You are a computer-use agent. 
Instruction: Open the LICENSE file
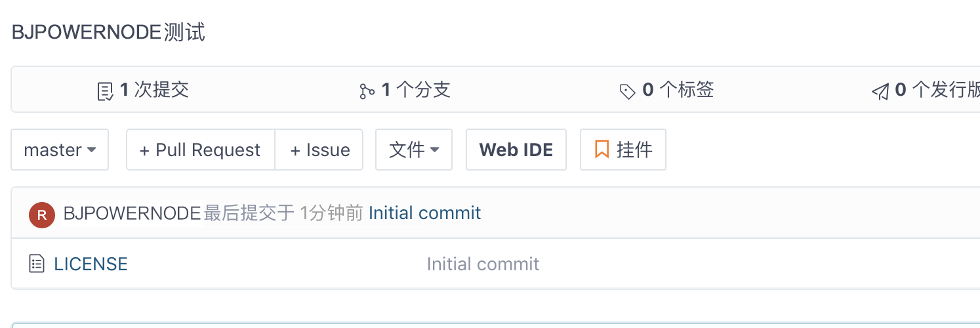click(91, 264)
